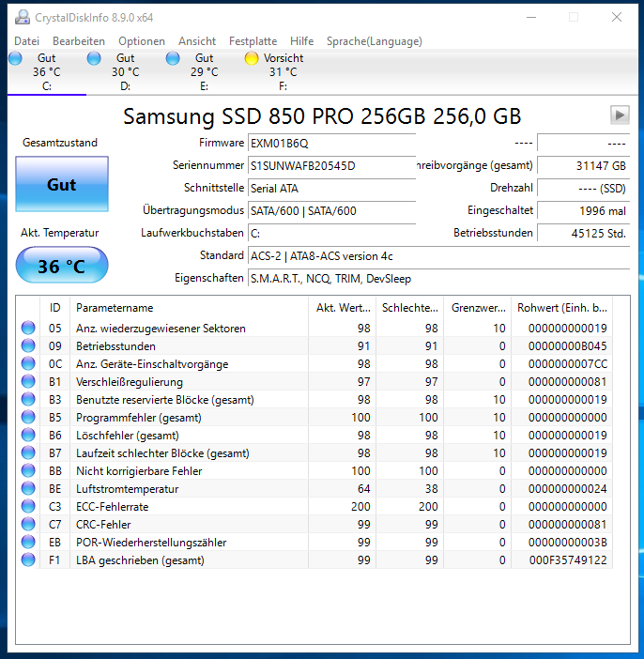Select row Anz. Geräte-Einschaltvorgänge

[x=314, y=363]
